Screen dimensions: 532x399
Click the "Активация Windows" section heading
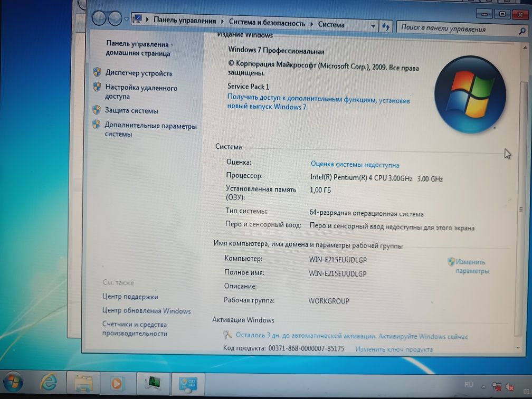pos(243,320)
